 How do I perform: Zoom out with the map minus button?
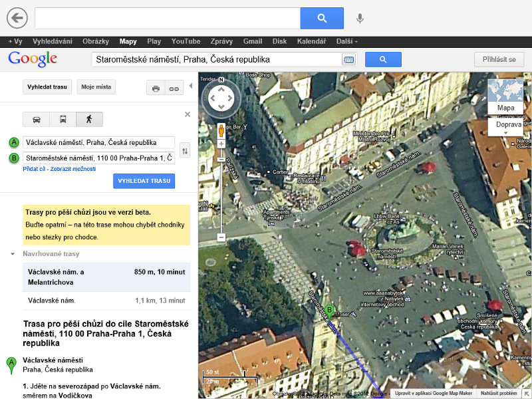[221, 237]
